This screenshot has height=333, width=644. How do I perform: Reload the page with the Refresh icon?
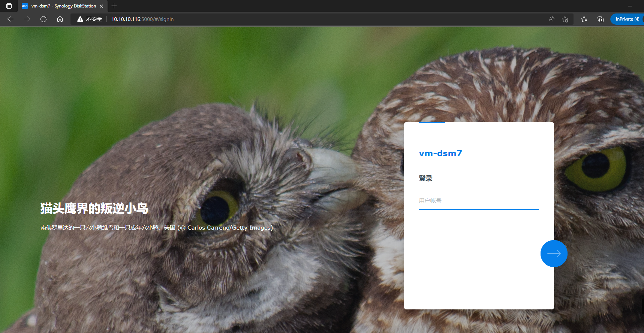click(43, 19)
